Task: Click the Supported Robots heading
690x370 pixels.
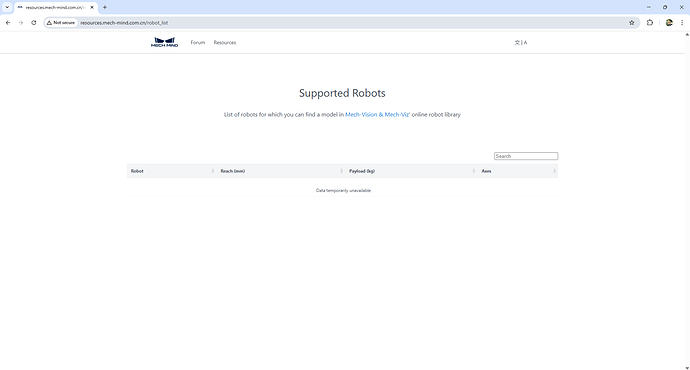Action: [342, 93]
